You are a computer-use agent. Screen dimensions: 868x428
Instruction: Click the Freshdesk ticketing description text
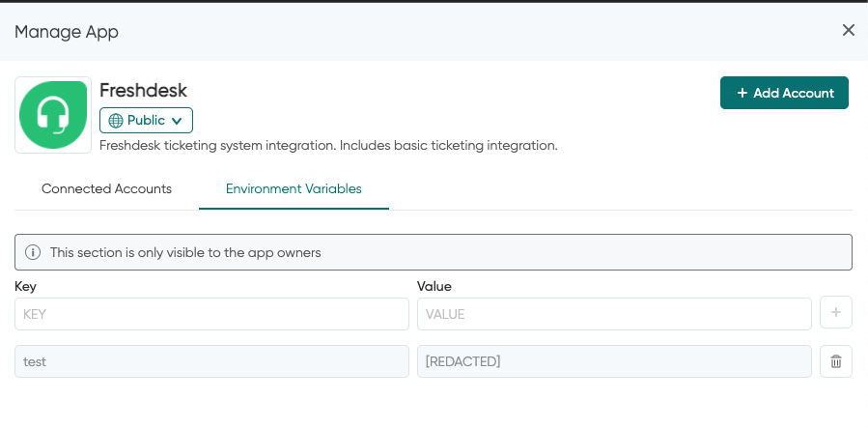tap(328, 146)
